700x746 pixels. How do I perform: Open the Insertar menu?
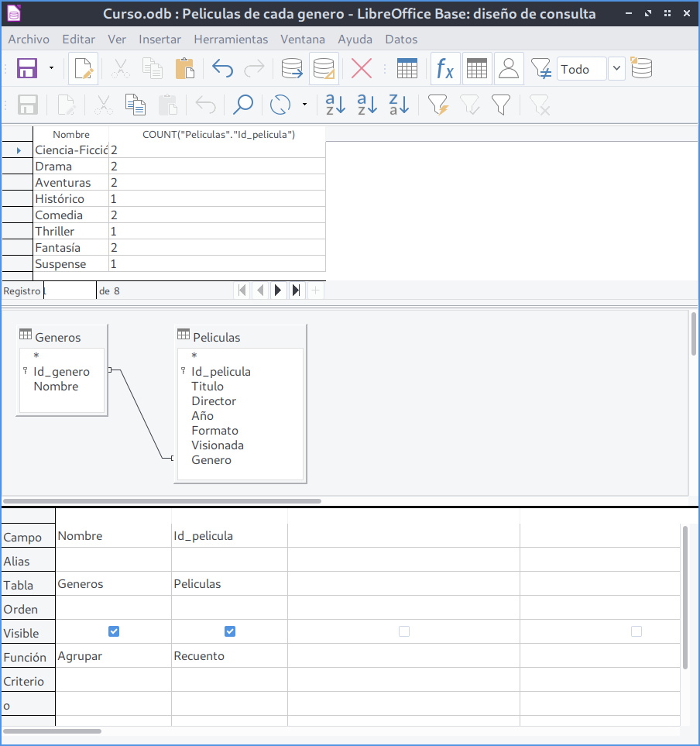[x=160, y=39]
